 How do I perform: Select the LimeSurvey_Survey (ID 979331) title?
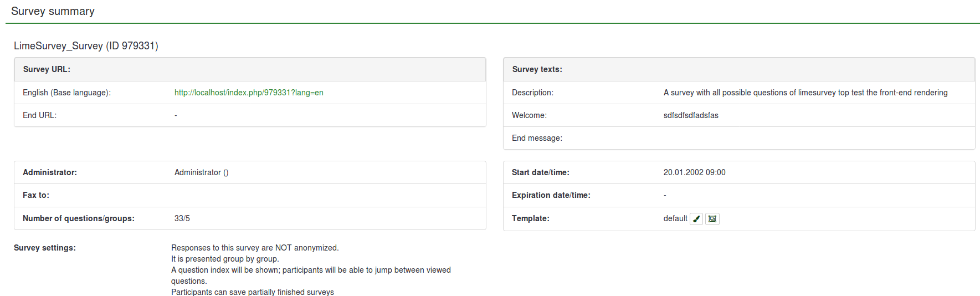tap(86, 45)
